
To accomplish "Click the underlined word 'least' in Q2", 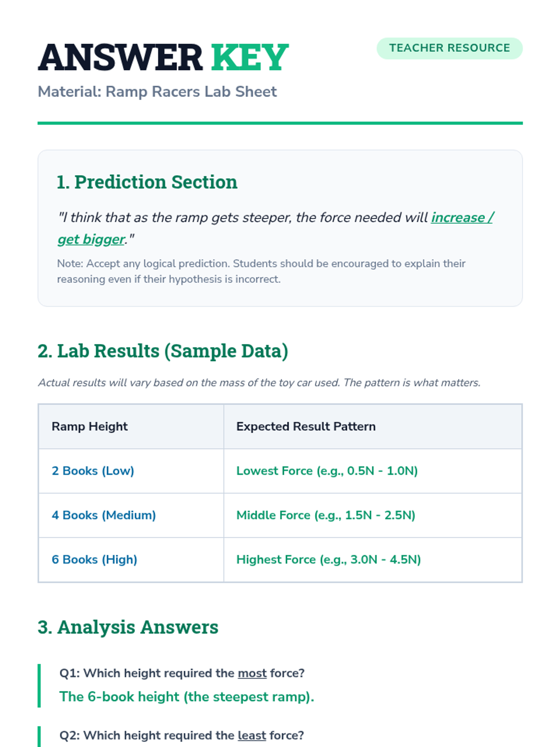I will coord(252,735).
